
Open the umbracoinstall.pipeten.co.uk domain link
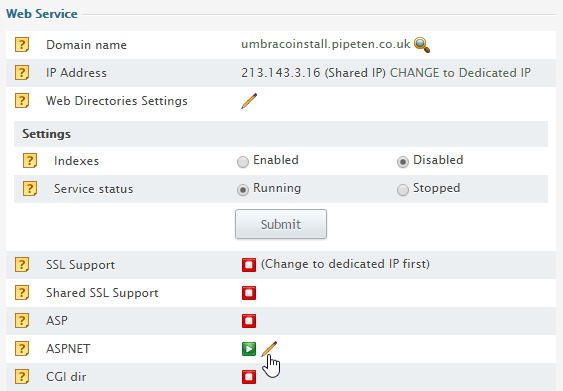click(x=326, y=44)
